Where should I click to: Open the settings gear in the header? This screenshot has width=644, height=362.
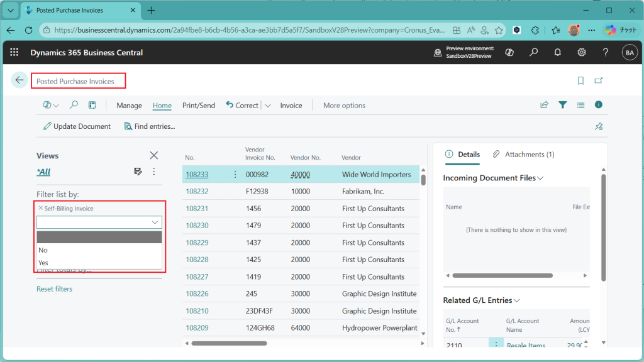(582, 53)
